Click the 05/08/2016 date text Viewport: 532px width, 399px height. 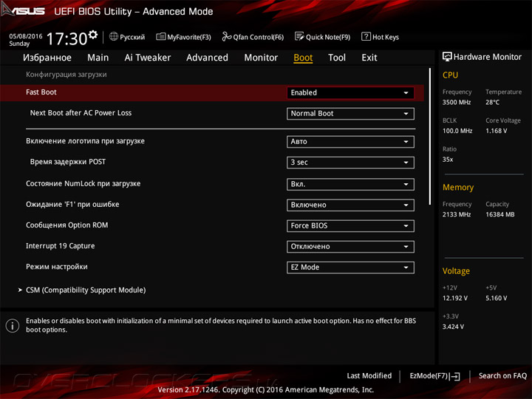pos(26,36)
